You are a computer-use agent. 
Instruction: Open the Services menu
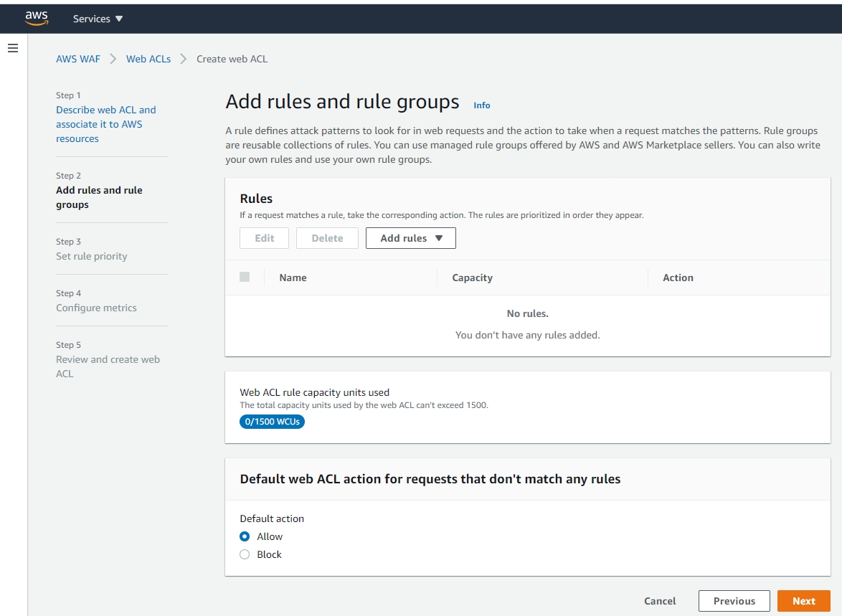point(98,19)
